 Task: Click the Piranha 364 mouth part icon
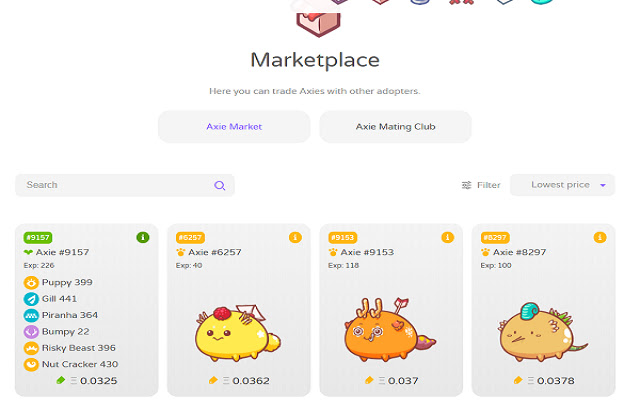31,315
